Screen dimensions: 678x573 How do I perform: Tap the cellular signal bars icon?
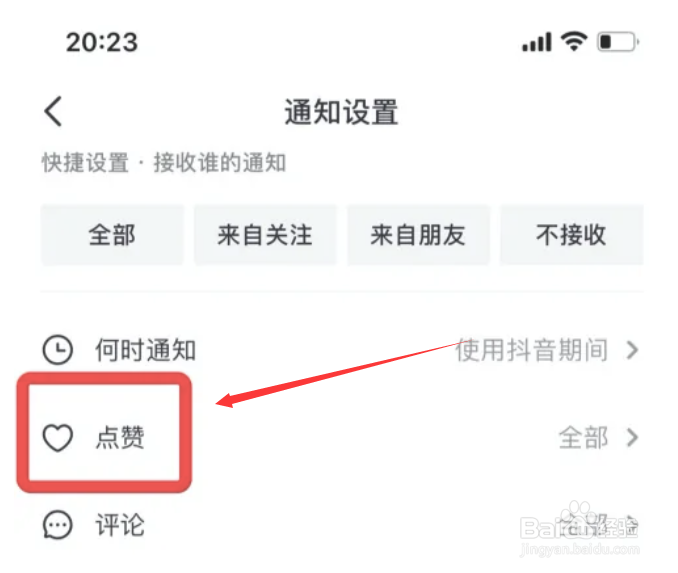point(537,42)
